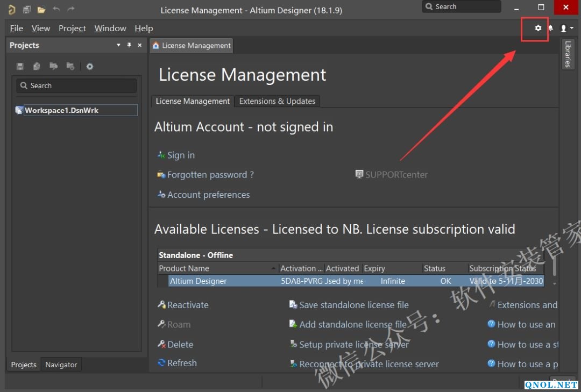581x392 pixels.
Task: Click the Sign in link
Action: click(181, 155)
